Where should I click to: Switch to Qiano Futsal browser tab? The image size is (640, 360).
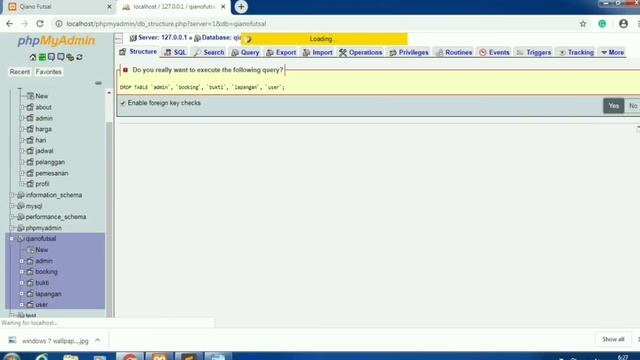(x=57, y=7)
